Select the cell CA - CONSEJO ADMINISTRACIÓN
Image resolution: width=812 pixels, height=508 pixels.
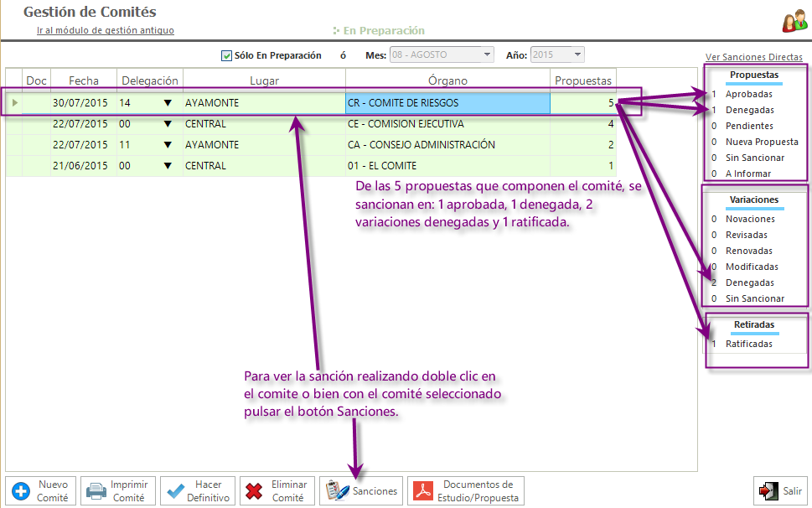[x=447, y=145]
